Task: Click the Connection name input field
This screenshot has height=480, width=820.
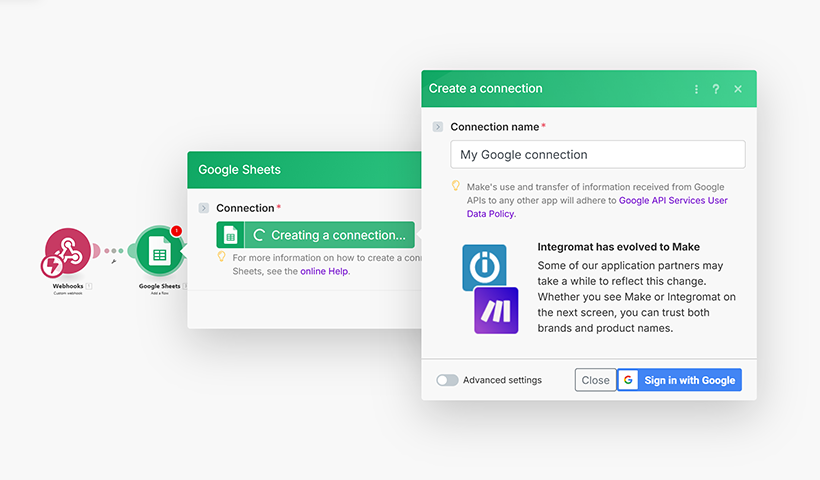Action: [x=597, y=155]
